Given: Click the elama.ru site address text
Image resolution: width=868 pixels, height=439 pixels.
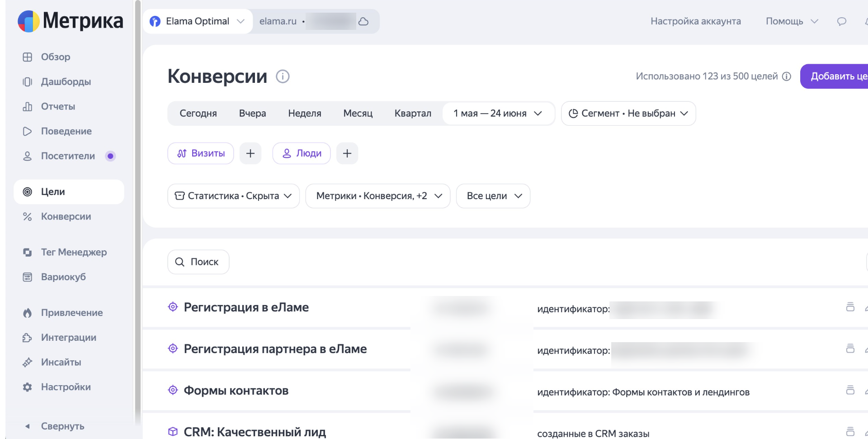Looking at the screenshot, I should click(278, 21).
